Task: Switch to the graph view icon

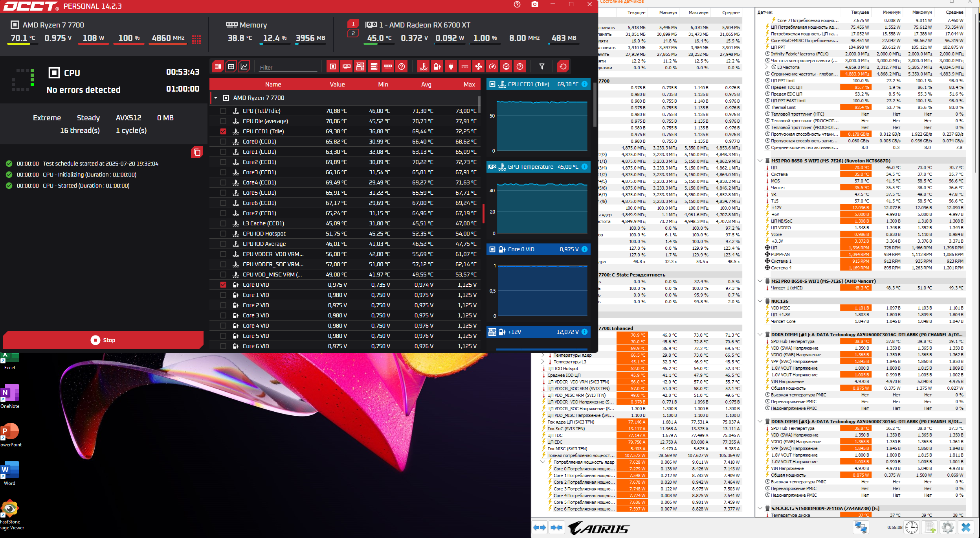Action: pyautogui.click(x=244, y=66)
